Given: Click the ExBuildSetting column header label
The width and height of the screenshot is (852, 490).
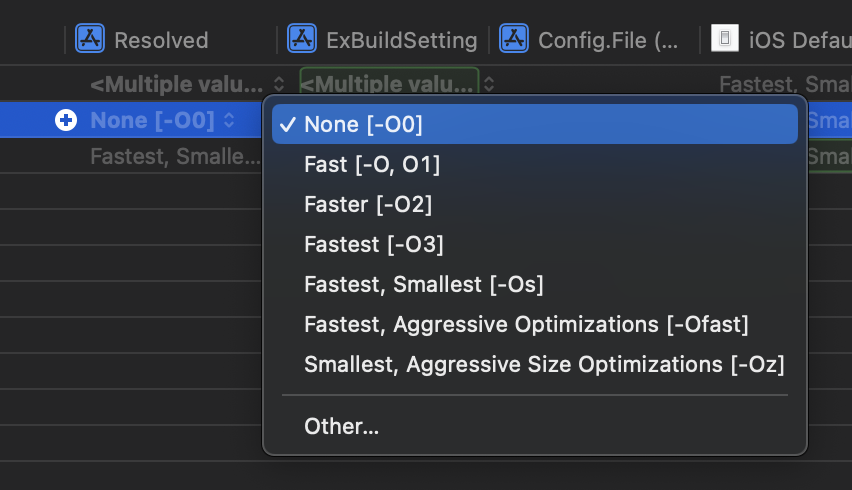Looking at the screenshot, I should click(401, 40).
